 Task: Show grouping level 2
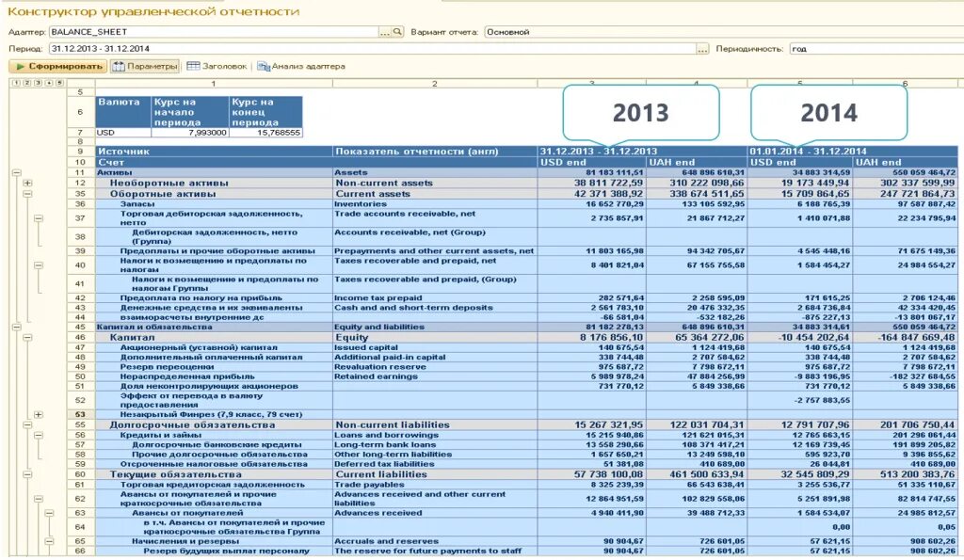[27, 83]
